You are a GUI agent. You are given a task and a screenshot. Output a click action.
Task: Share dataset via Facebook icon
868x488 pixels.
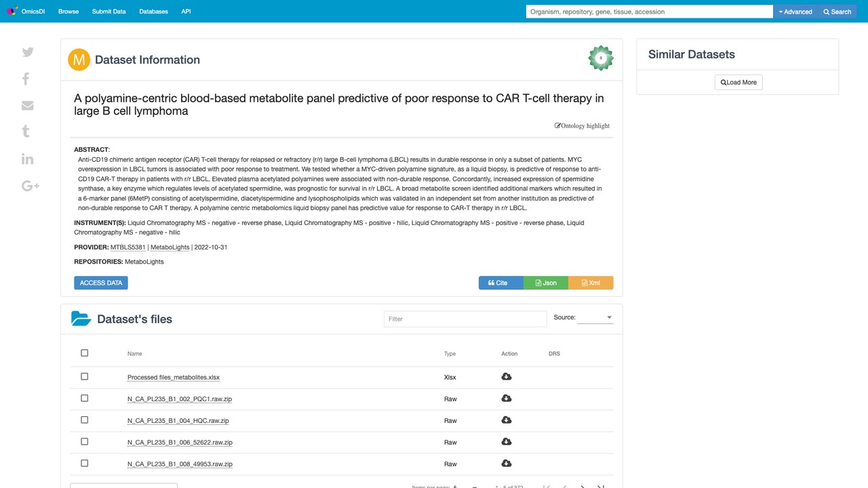[26, 79]
